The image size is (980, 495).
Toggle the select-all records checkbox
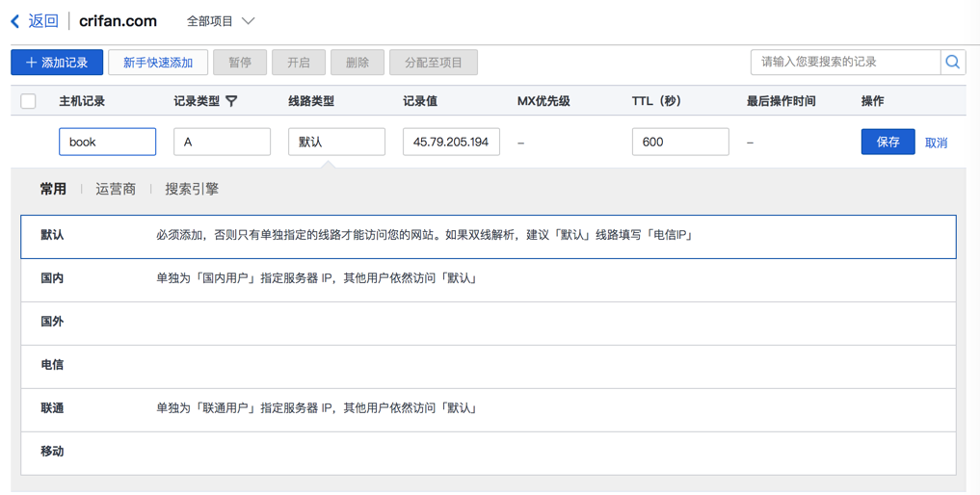(29, 101)
